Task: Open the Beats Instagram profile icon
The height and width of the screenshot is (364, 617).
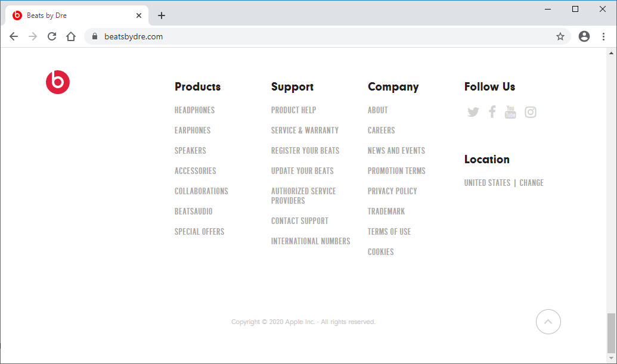Action: click(531, 113)
